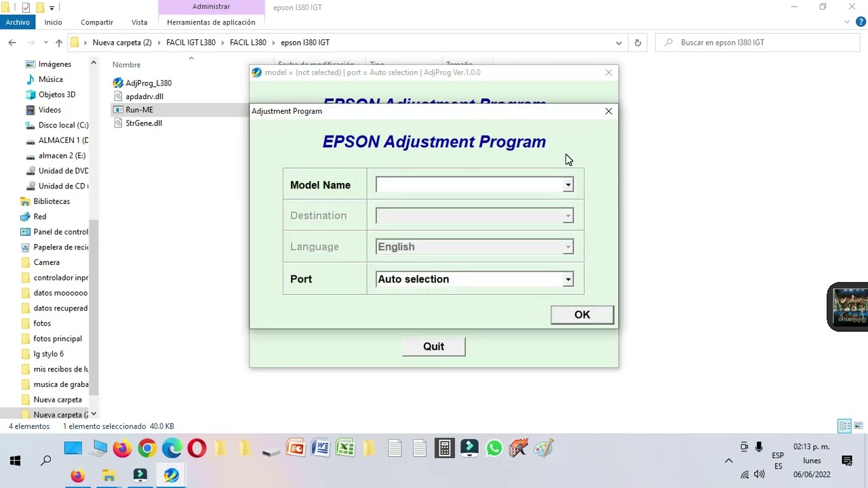This screenshot has height=488, width=868.
Task: Open the notification center icon
Action: click(x=847, y=461)
